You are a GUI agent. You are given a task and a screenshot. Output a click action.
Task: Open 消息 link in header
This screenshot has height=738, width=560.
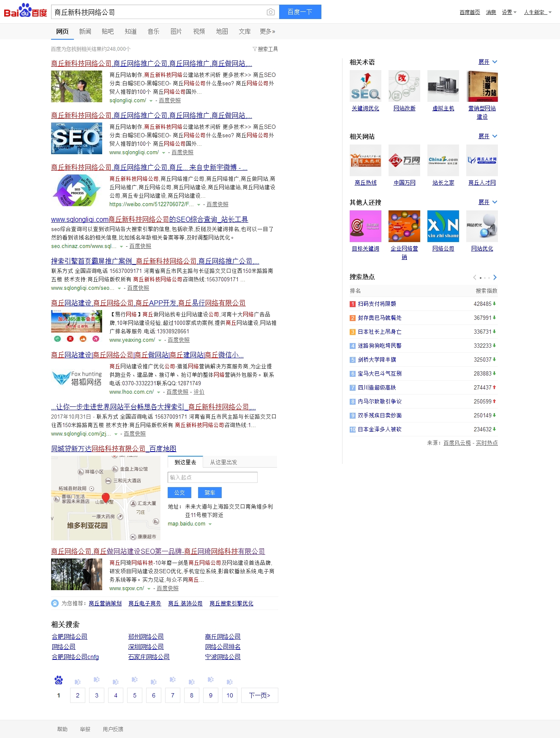(x=491, y=12)
